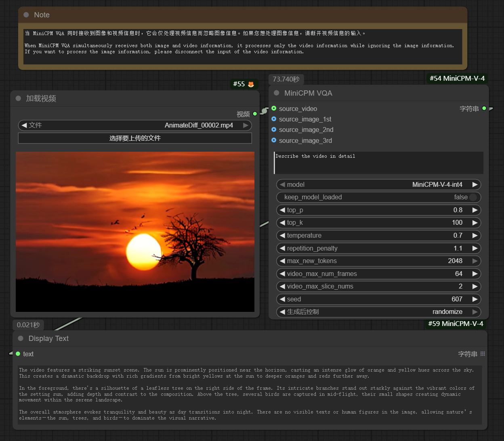Click the source_image_1st input socket
Viewport: 504px width, 441px height.
(x=274, y=119)
